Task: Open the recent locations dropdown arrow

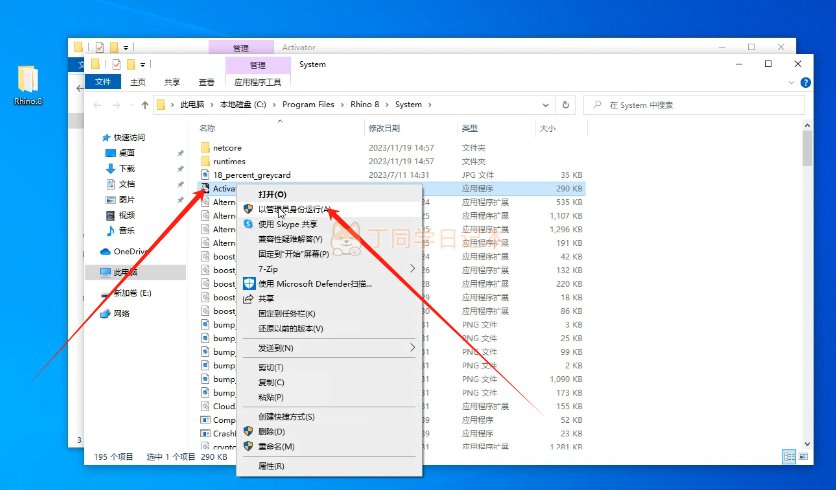Action: 132,105
